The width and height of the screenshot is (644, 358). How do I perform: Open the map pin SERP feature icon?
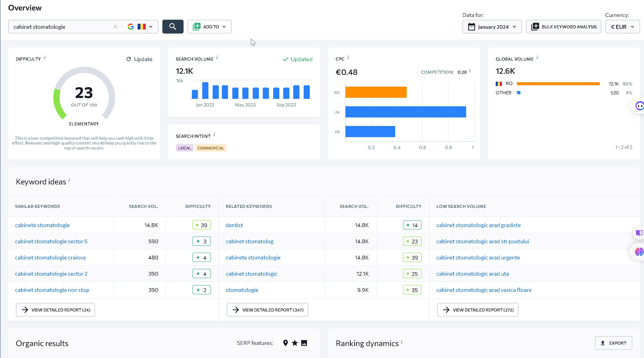286,343
